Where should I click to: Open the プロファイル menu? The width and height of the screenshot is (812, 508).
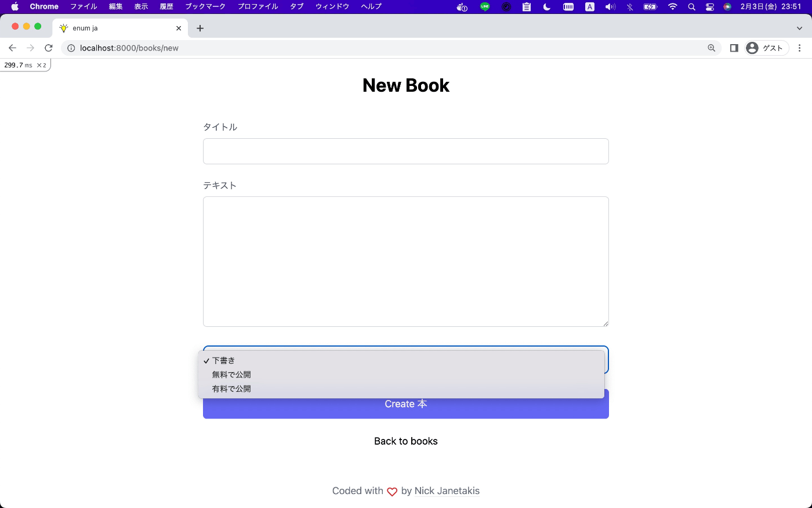[258, 7]
